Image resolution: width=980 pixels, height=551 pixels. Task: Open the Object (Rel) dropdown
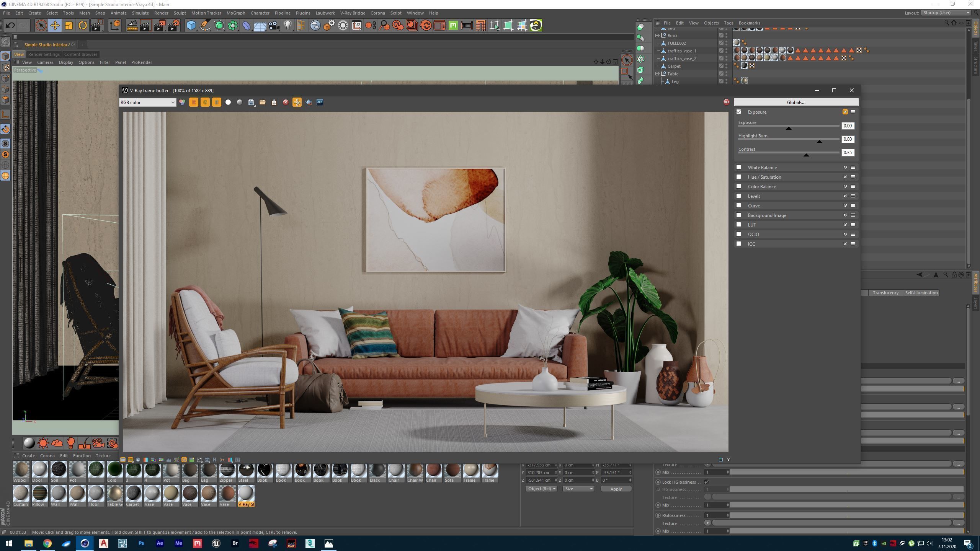pyautogui.click(x=541, y=489)
